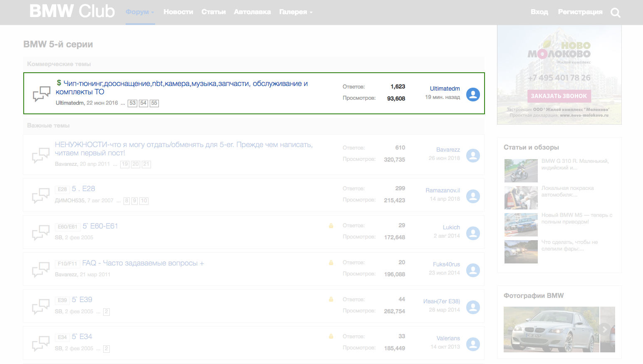Click chat bubble icon of 5` E60-E61 thread
Screen dimensions: 643x364
pyautogui.click(x=41, y=233)
